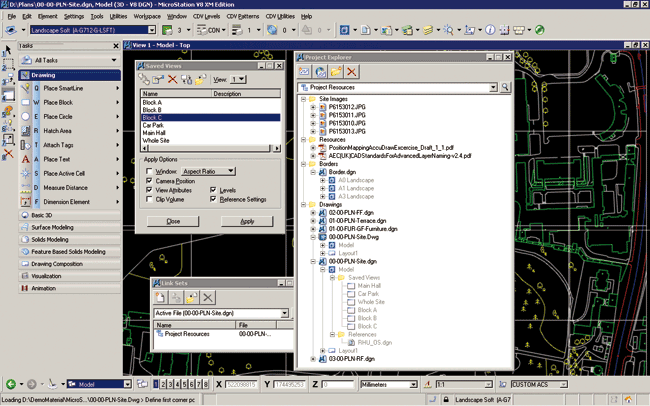This screenshot has width=650, height=406.
Task: Click the Close button in Saved Views
Action: (173, 221)
